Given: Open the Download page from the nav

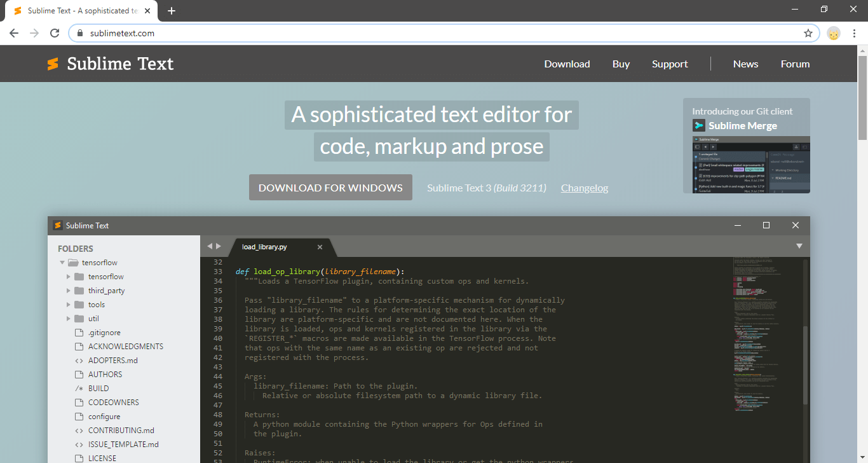Looking at the screenshot, I should click(567, 64).
